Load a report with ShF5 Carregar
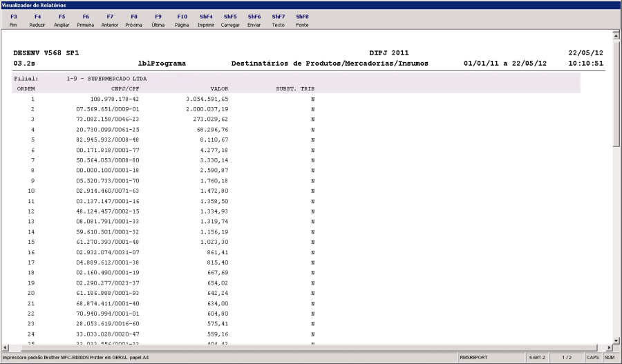Viewport: 622px width, 364px height. tap(230, 21)
